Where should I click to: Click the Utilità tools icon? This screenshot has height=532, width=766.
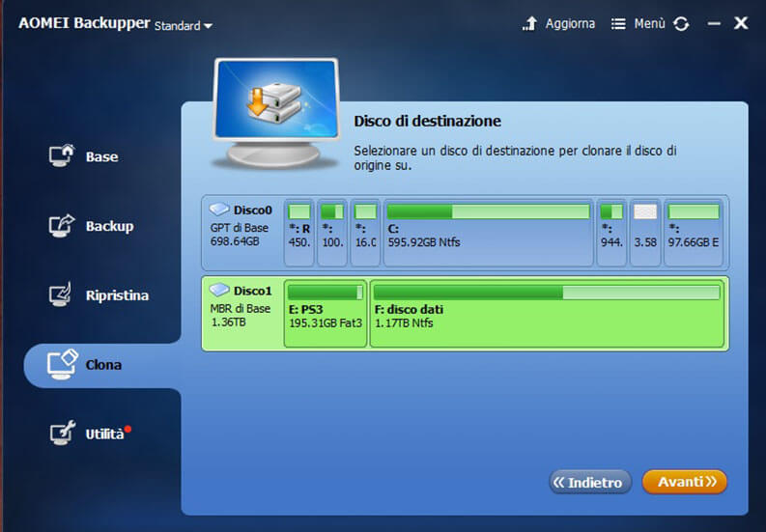coord(62,434)
